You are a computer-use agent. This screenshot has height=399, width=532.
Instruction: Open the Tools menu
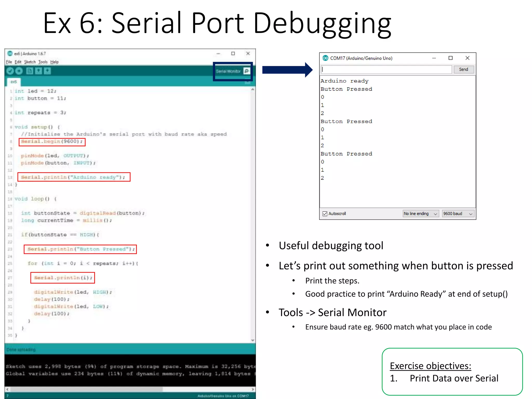point(43,62)
